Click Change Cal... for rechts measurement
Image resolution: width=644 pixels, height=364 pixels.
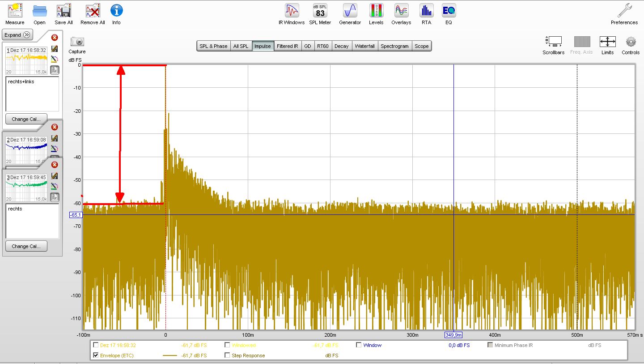[x=26, y=246]
